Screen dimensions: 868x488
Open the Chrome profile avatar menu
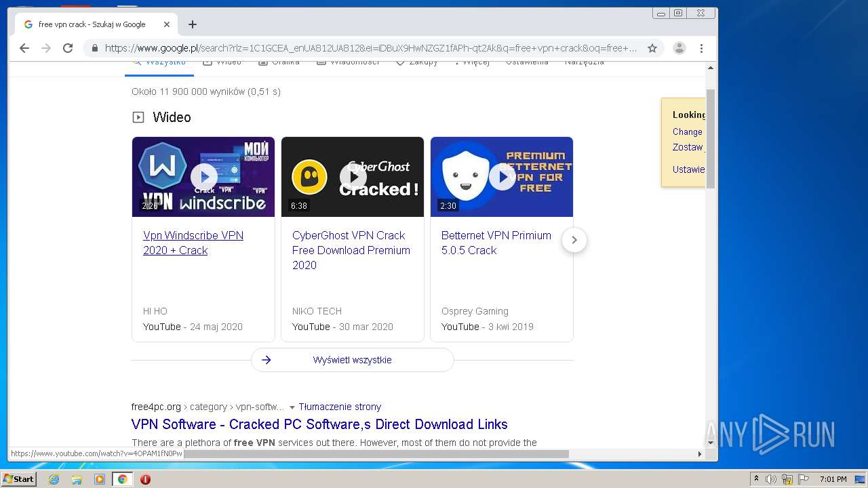(x=679, y=48)
